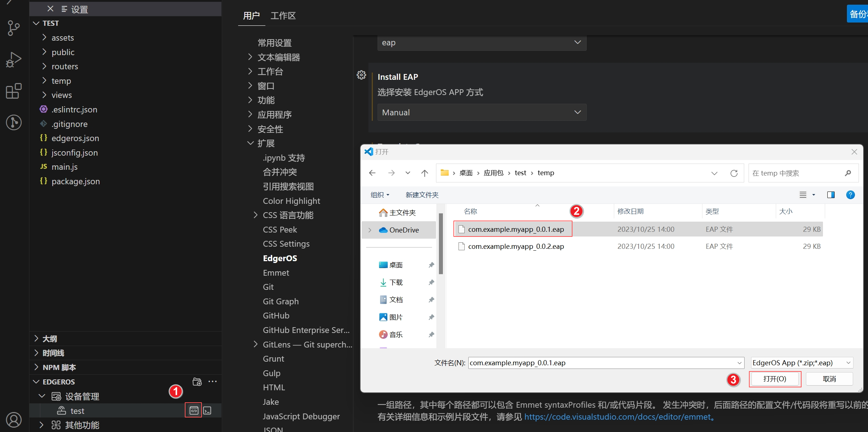
Task: Open device console icon next to test
Action: point(207,411)
